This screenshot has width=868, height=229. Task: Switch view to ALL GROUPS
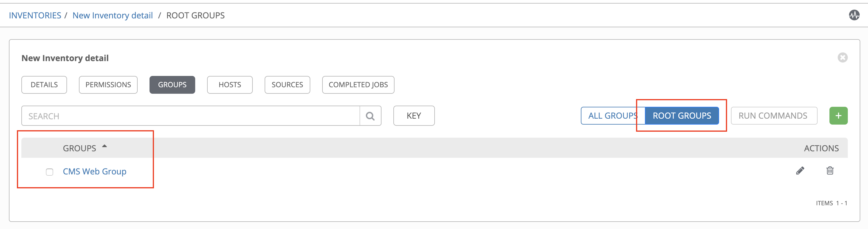click(613, 116)
